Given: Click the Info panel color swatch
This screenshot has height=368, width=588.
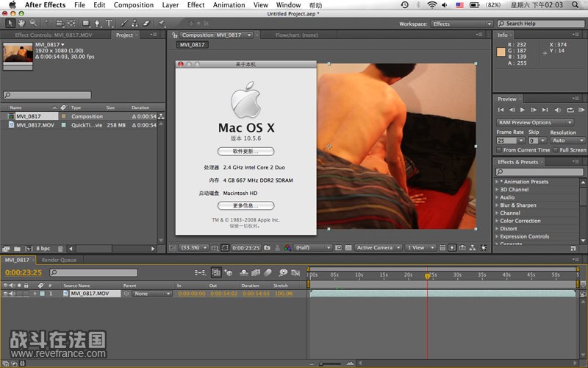Looking at the screenshot, I should click(x=501, y=52).
